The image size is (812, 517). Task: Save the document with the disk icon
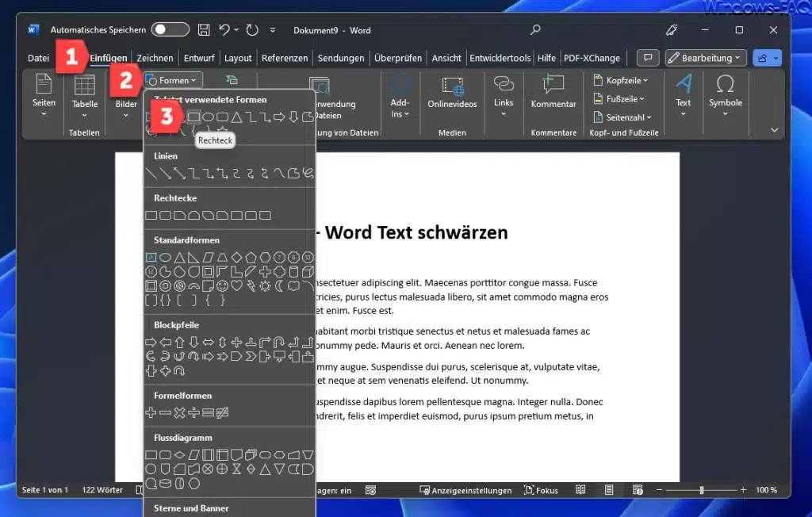coord(204,30)
